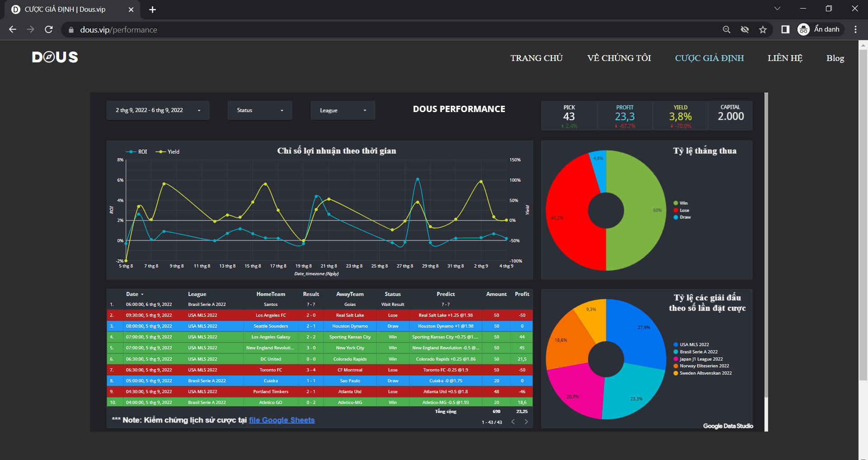This screenshot has height=460, width=868.
Task: Click the Blog navigation link
Action: tap(835, 58)
